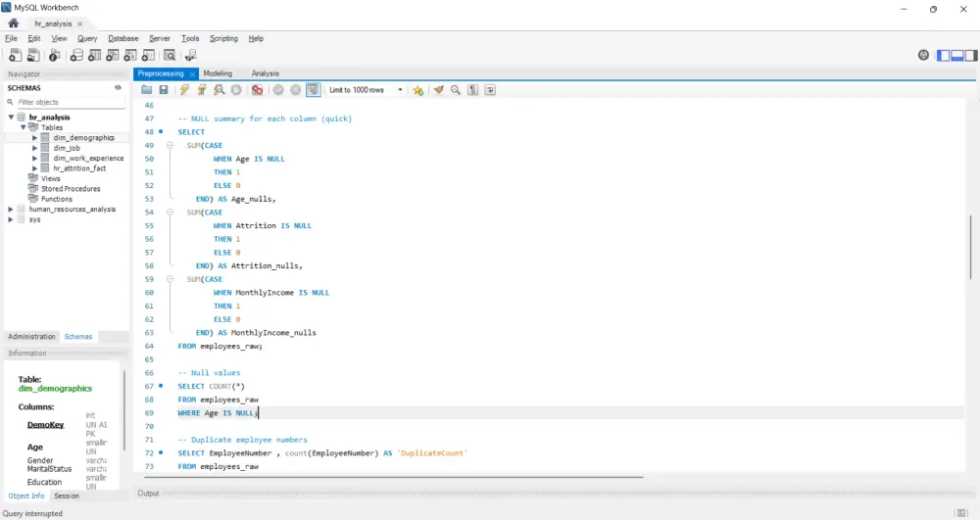Create a new view icon
980x520 pixels.
pos(113,56)
